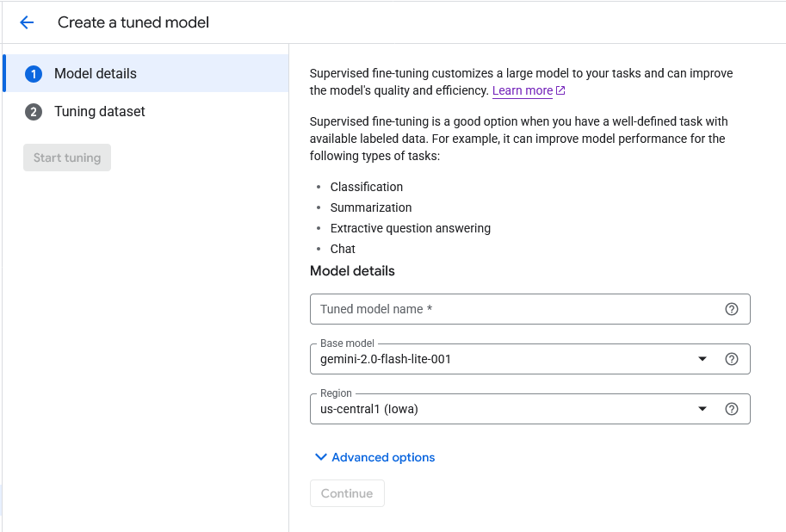
Task: Click the us-central1 (Iowa) region value
Action: (369, 409)
